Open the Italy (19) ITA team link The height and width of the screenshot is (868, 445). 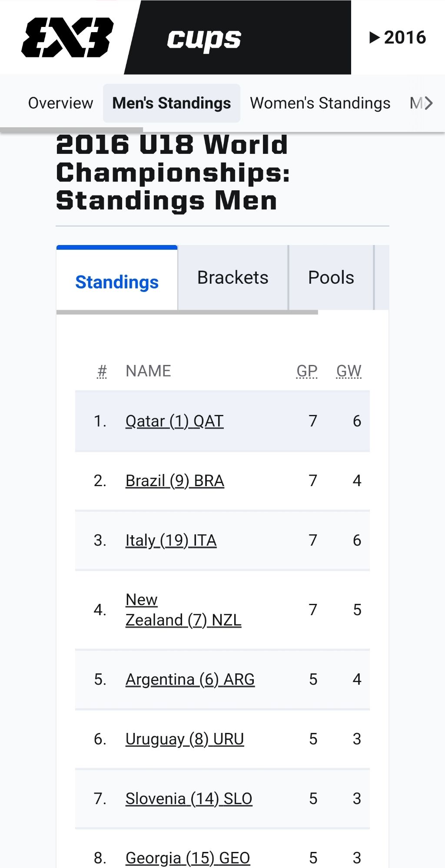(171, 540)
